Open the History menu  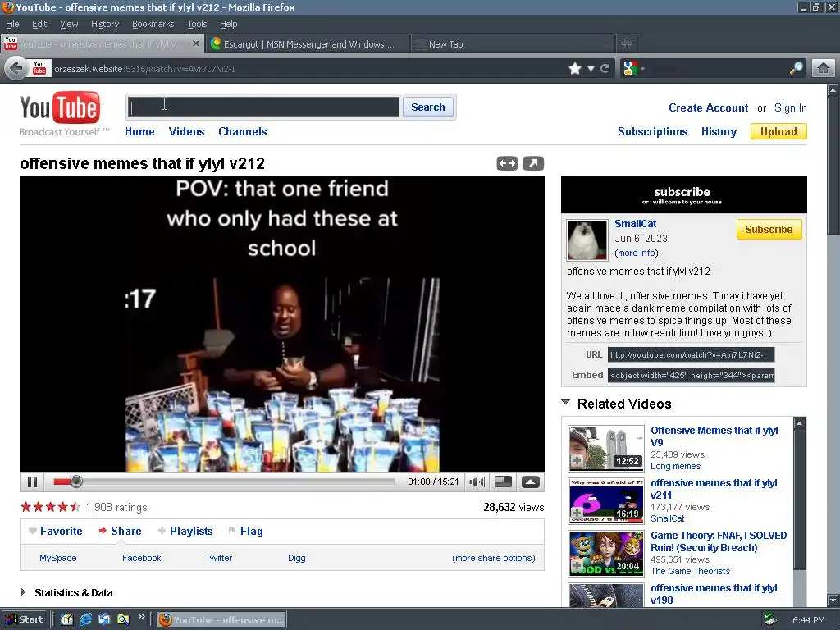point(104,24)
